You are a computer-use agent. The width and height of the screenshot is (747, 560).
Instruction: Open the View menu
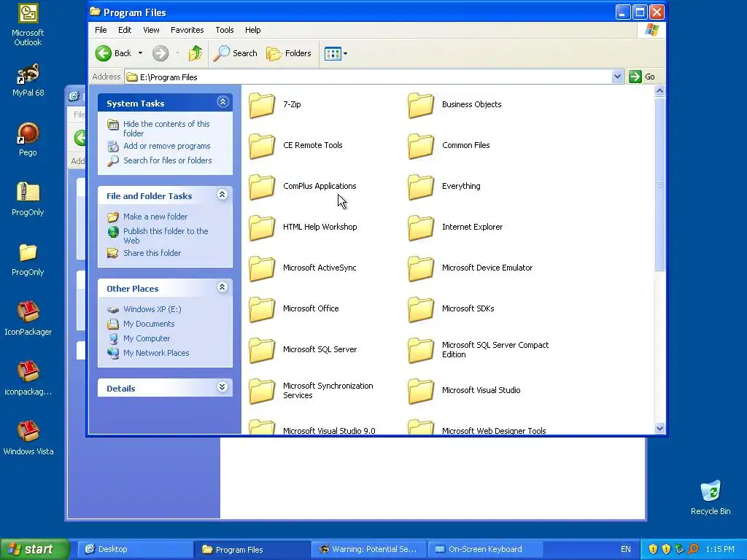pyautogui.click(x=151, y=30)
